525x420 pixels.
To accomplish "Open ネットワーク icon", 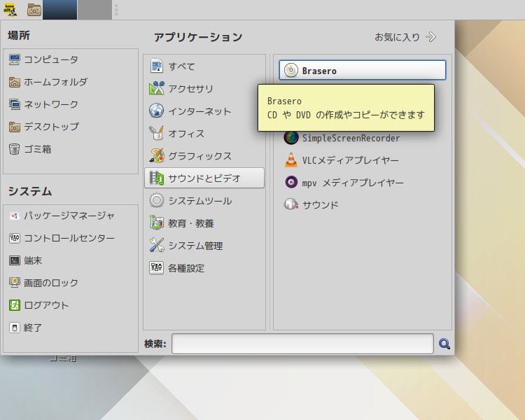I will pos(15,104).
